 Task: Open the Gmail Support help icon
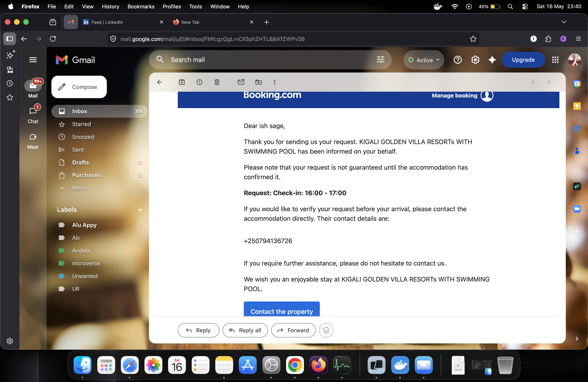[458, 60]
